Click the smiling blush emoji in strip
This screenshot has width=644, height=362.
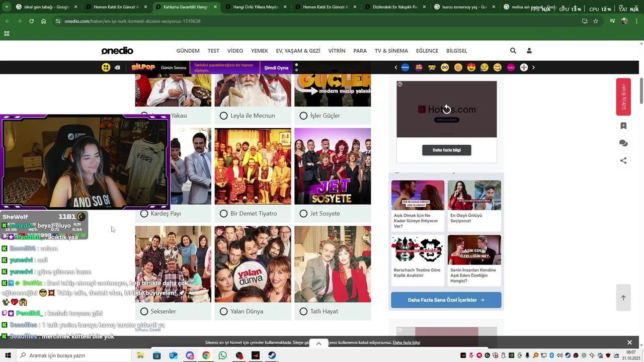pyautogui.click(x=498, y=67)
